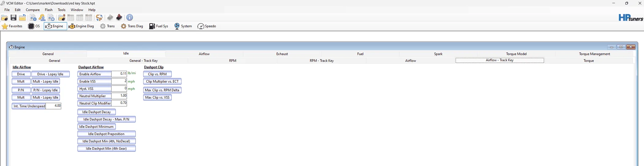Select the RPM - Track Key subtab
This screenshot has width=644, height=166.
(322, 61)
